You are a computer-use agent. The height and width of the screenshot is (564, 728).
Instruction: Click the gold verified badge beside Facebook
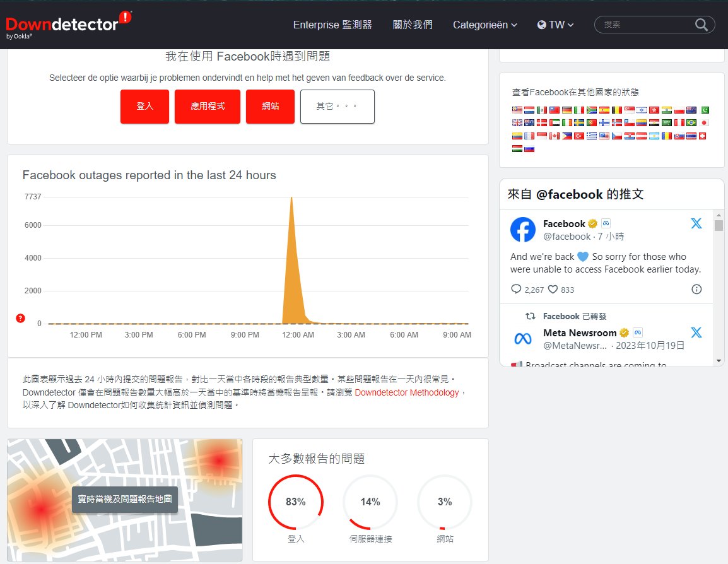pyautogui.click(x=592, y=224)
